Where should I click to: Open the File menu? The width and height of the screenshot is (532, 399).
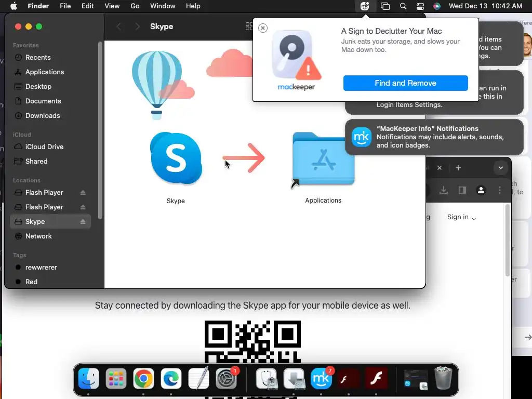point(65,6)
